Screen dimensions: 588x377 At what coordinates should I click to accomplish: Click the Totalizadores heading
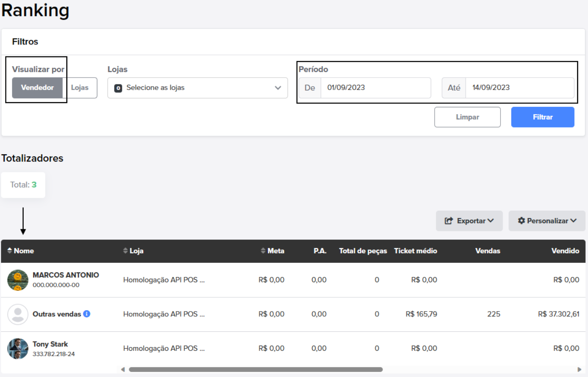click(x=32, y=158)
